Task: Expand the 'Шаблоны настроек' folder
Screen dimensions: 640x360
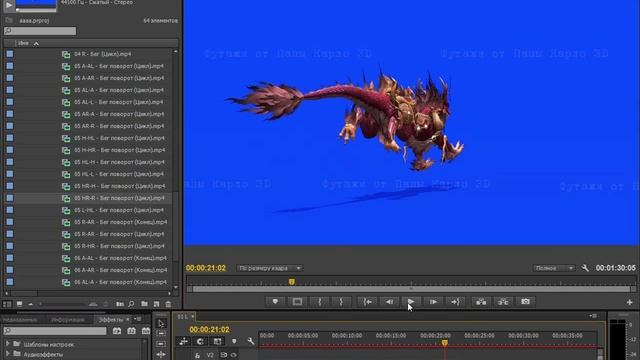Action: click(x=7, y=344)
